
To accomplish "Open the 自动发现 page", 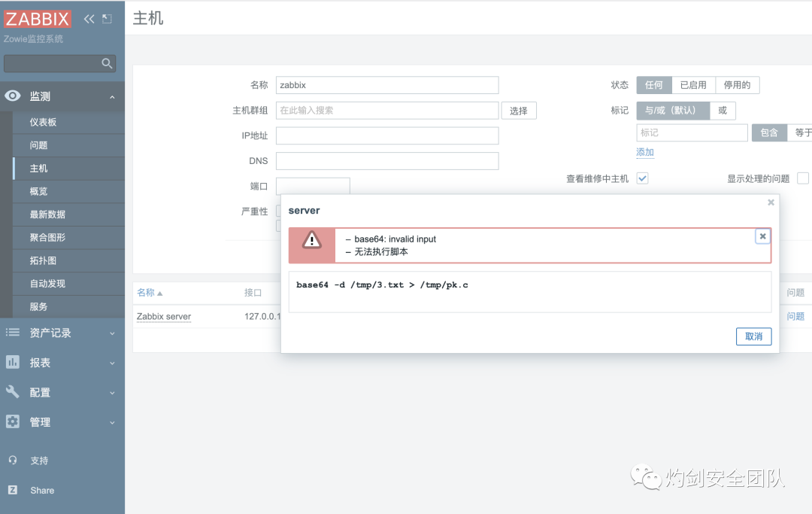I will point(68,284).
